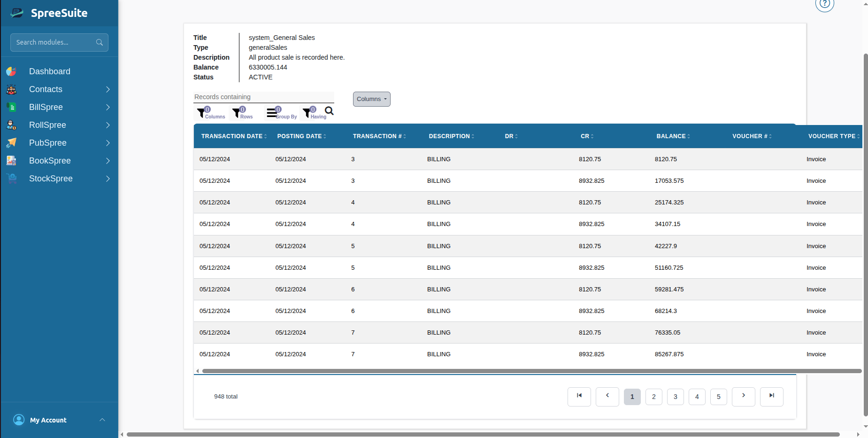Click the magnifier search icon beside Having
This screenshot has height=438, width=868.
pyautogui.click(x=329, y=111)
